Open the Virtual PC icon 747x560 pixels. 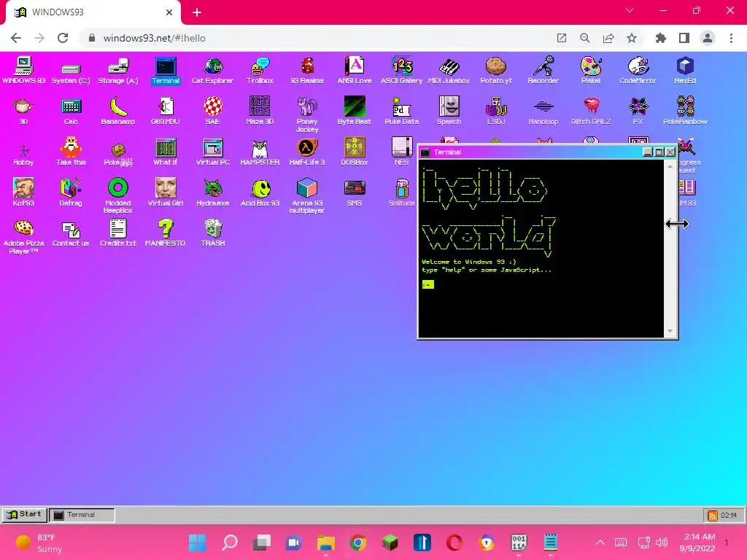(212, 152)
